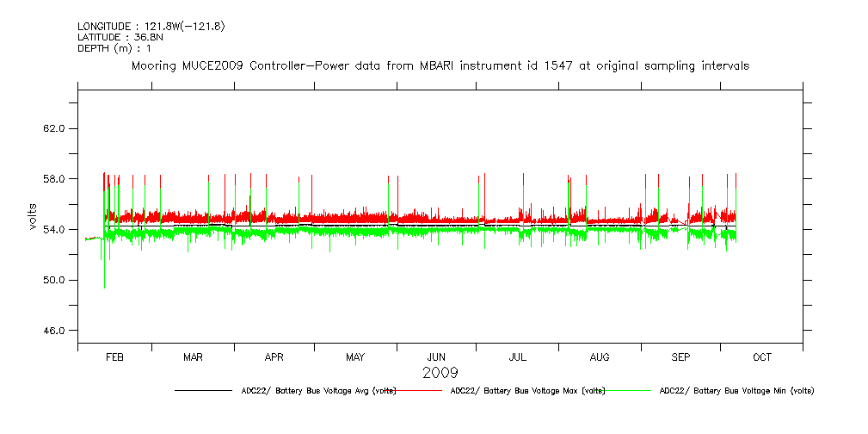This screenshot has height=434, width=868.
Task: Select the APR month axis label
Action: click(274, 356)
